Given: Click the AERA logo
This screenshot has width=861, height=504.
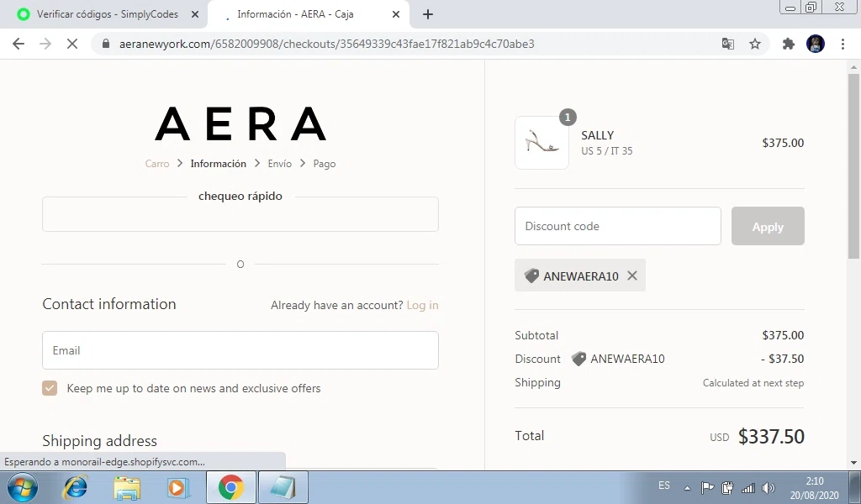Looking at the screenshot, I should click(x=240, y=123).
